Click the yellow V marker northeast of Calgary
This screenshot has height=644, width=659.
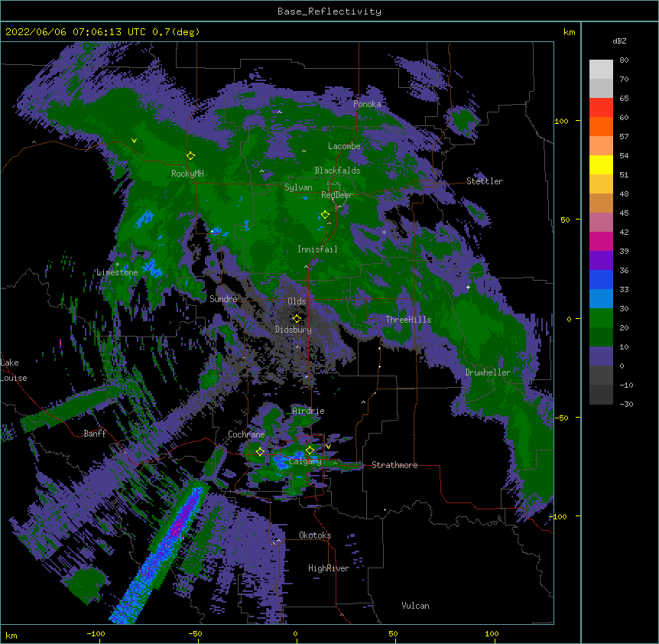point(328,447)
